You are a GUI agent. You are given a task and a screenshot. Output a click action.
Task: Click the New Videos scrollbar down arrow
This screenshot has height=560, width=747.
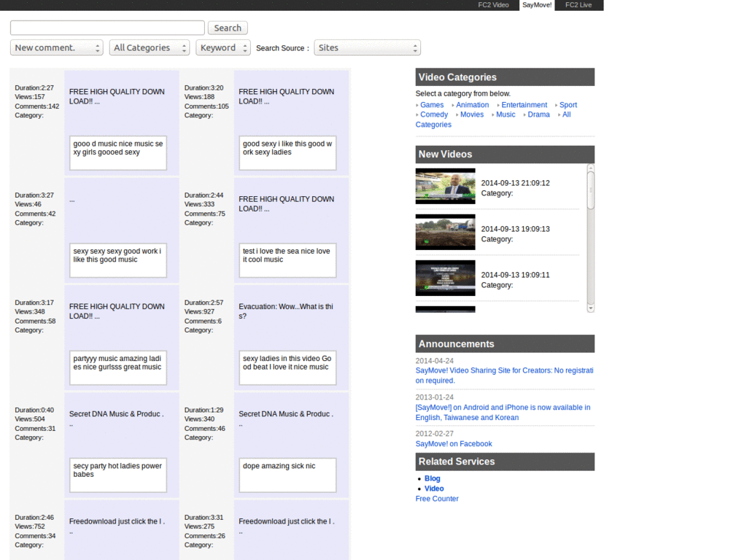click(x=590, y=308)
